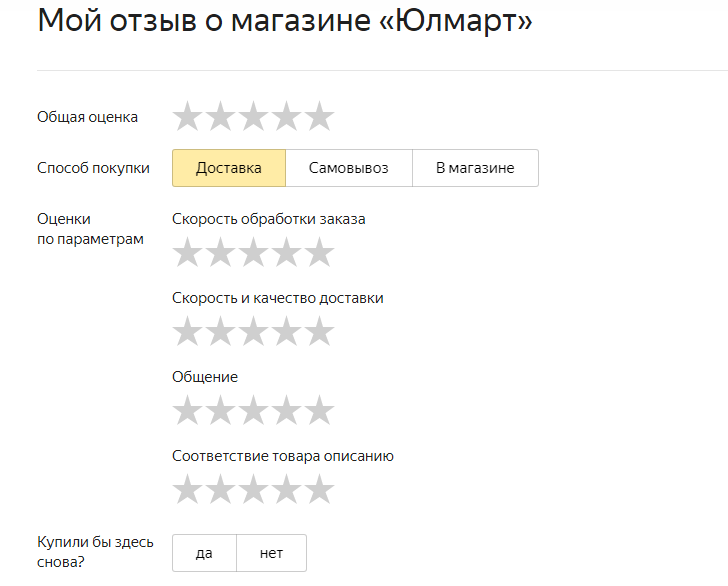The image size is (728, 586).
Task: Rate communication (Общение) five stars
Action: [x=319, y=410]
